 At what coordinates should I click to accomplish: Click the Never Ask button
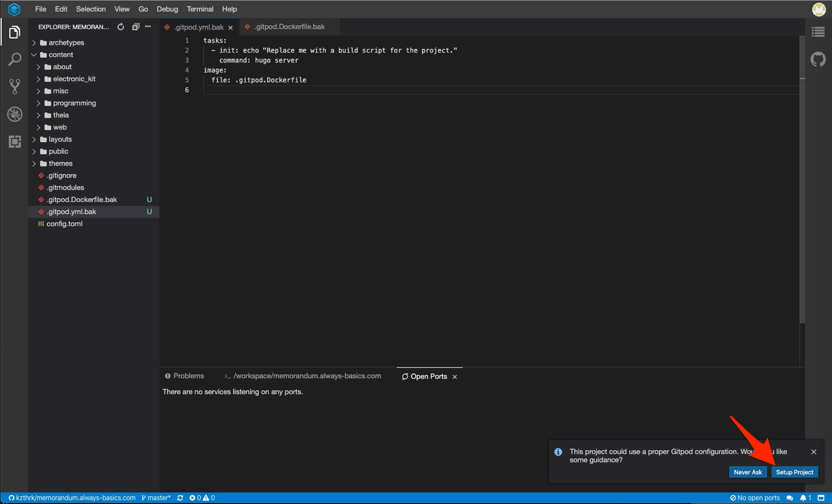coord(748,472)
